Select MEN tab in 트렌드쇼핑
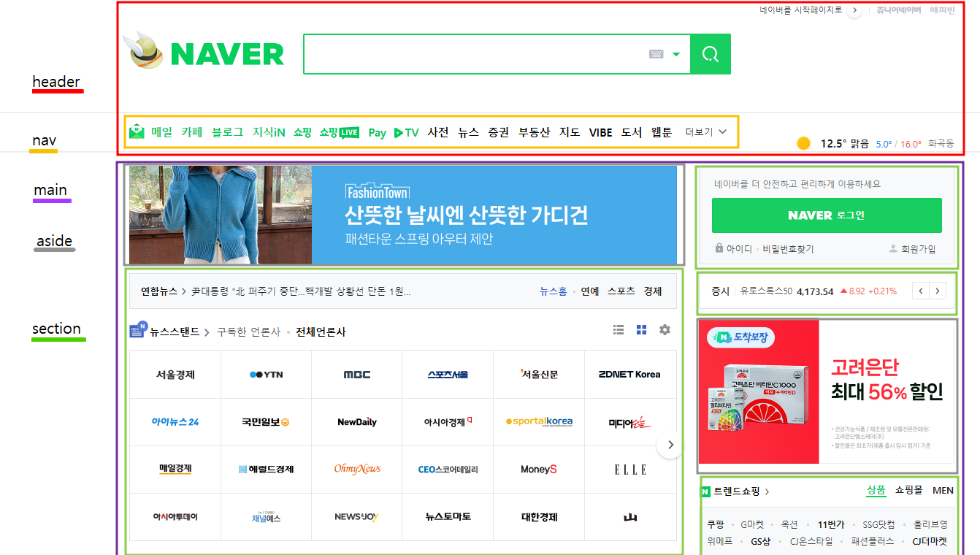This screenshot has width=980, height=555. [x=943, y=490]
